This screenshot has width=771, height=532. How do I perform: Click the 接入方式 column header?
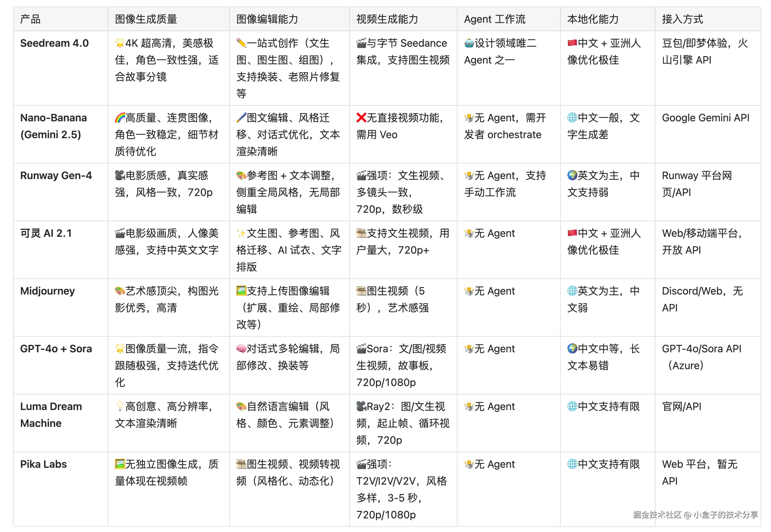682,19
